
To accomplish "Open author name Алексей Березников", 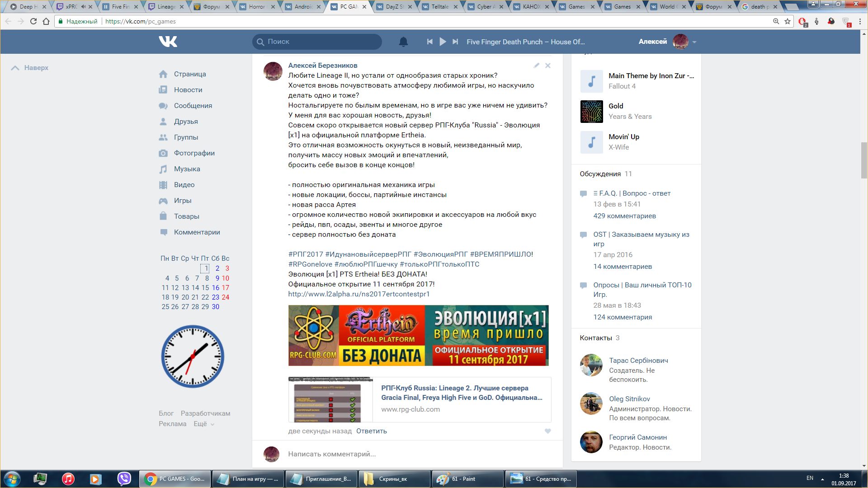I will pyautogui.click(x=323, y=66).
